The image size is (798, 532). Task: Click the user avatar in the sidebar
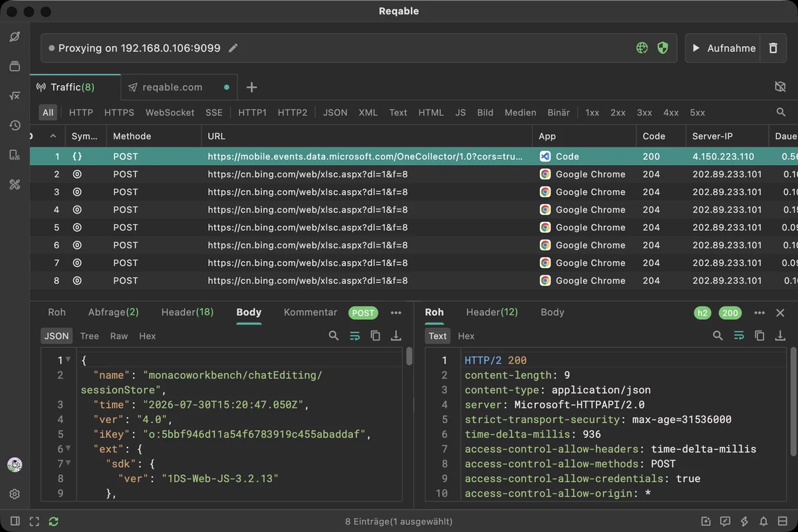point(15,465)
